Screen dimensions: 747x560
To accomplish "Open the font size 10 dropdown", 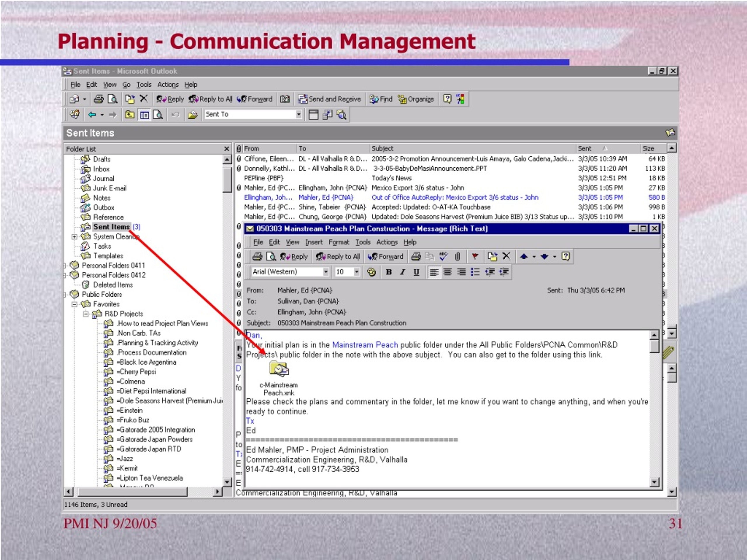I will 356,272.
